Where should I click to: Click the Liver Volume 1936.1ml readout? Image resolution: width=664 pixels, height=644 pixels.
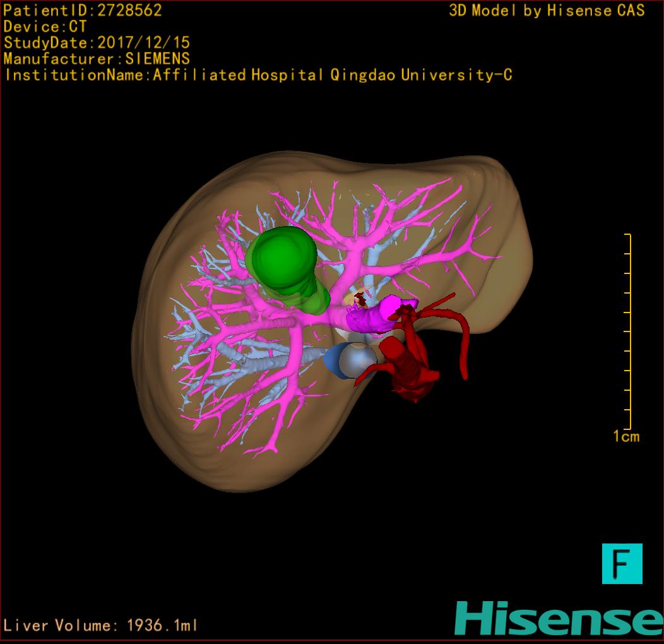pyautogui.click(x=101, y=626)
